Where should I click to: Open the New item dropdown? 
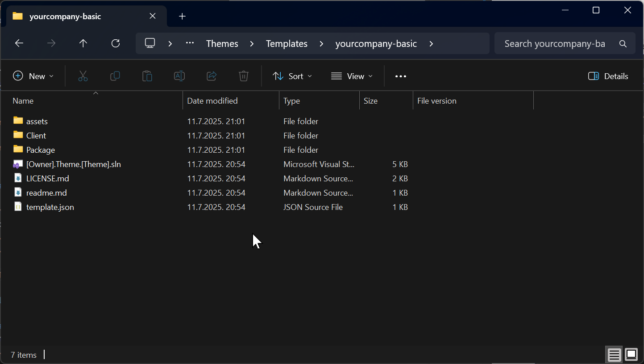coord(33,76)
